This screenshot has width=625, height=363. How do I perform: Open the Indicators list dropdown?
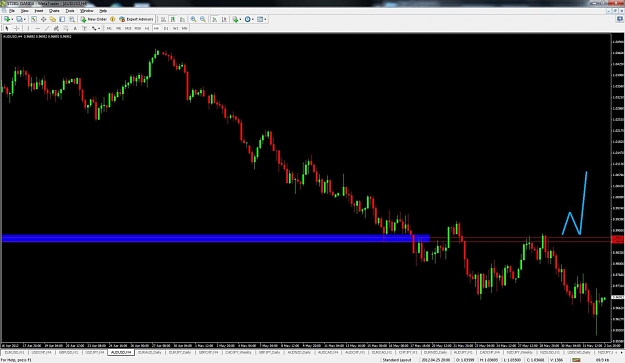click(237, 19)
